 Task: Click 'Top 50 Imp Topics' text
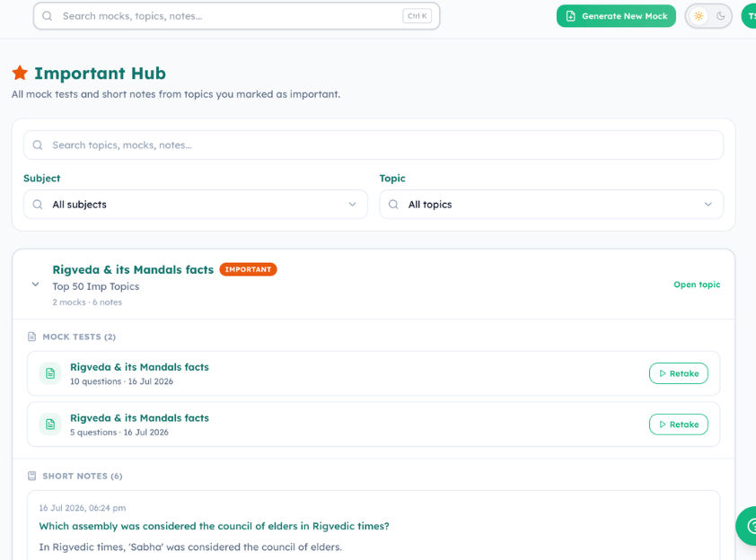pyautogui.click(x=95, y=286)
